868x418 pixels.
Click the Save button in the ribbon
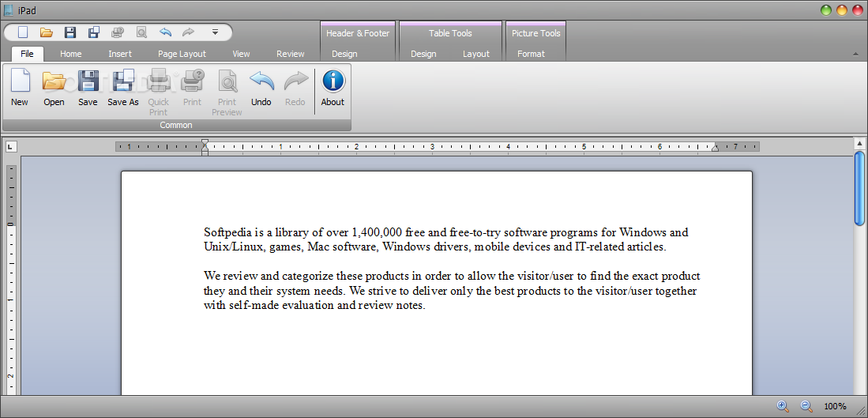88,88
